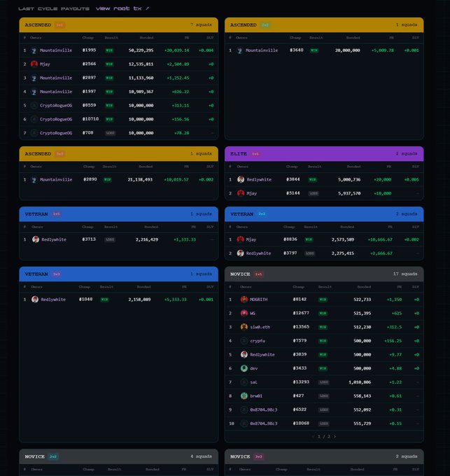Click '4 squads' count on Novice 2v2
The width and height of the screenshot is (450, 476).
coord(201,456)
